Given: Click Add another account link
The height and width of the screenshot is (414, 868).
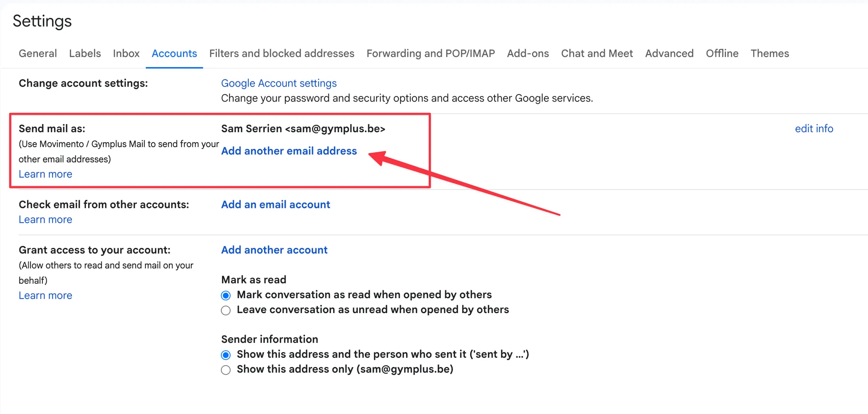Looking at the screenshot, I should click(x=274, y=250).
